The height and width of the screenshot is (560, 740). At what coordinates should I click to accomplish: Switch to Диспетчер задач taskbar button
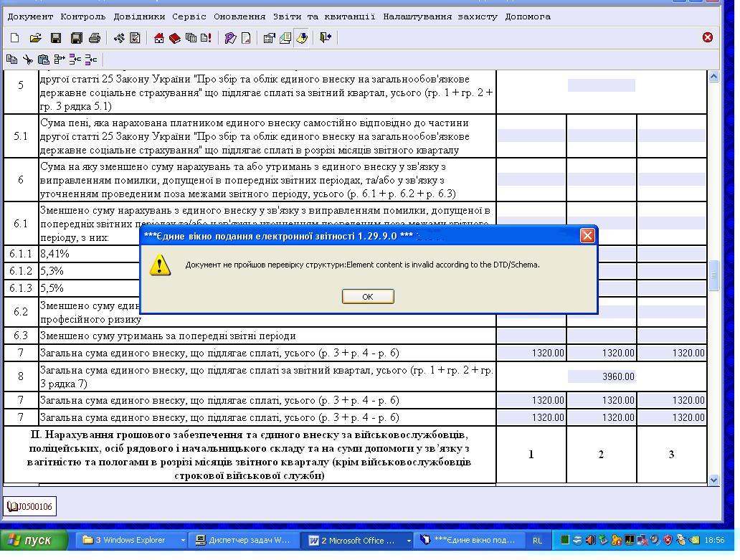[x=245, y=540]
